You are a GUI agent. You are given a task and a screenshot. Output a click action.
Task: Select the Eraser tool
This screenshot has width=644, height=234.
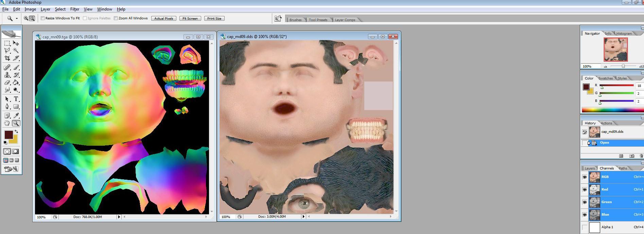pos(7,82)
